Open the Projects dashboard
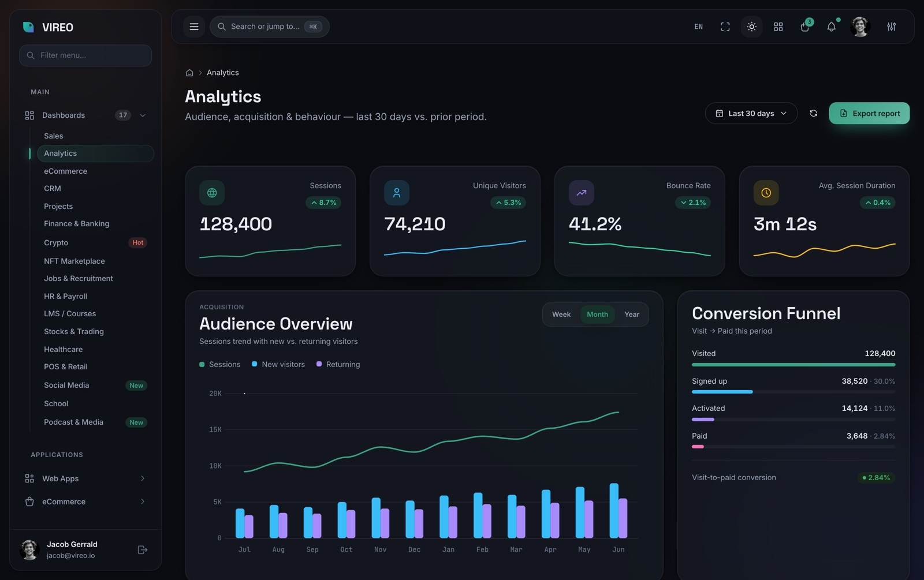The image size is (924, 580). click(x=95, y=207)
